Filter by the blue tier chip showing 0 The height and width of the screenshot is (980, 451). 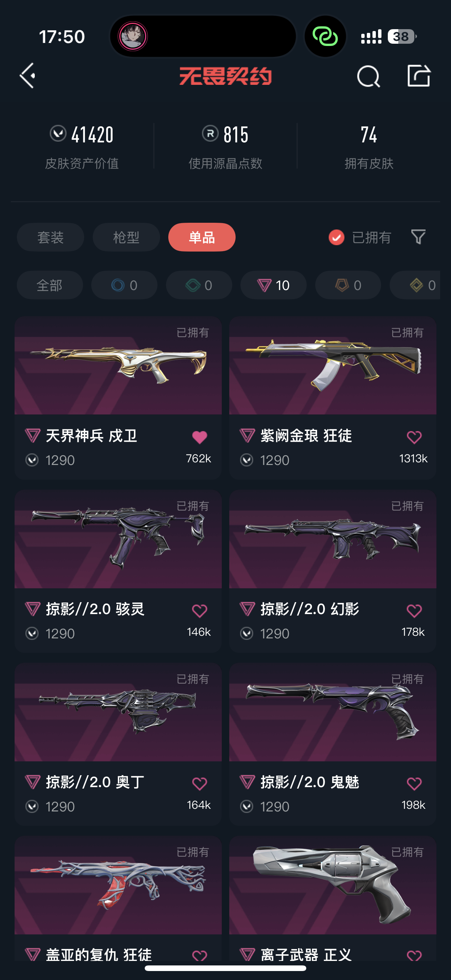[x=124, y=285]
